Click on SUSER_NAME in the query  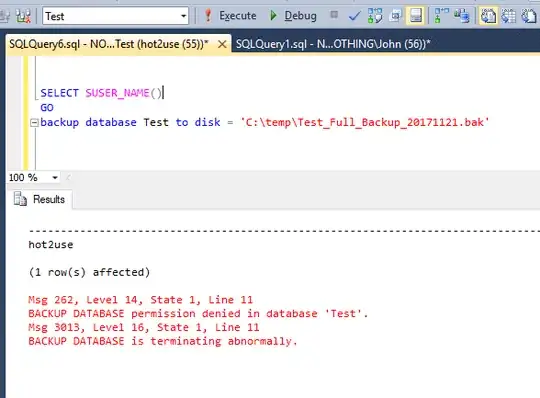[117, 93]
